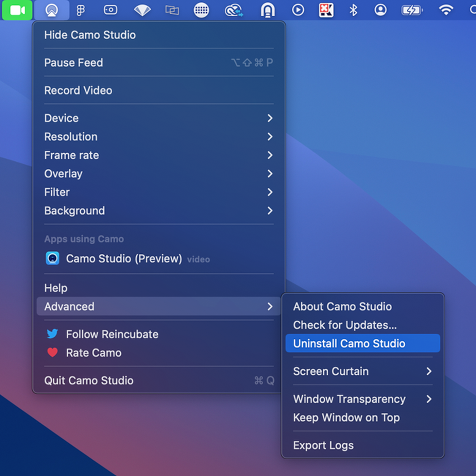Choose Hide Camo Studio
Viewport: 476px width, 476px height.
pos(90,35)
